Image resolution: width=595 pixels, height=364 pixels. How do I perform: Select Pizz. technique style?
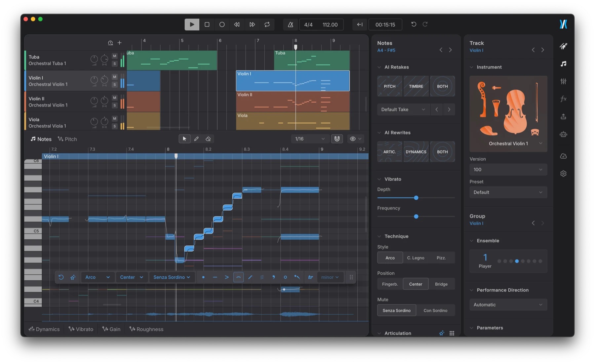[x=441, y=258]
